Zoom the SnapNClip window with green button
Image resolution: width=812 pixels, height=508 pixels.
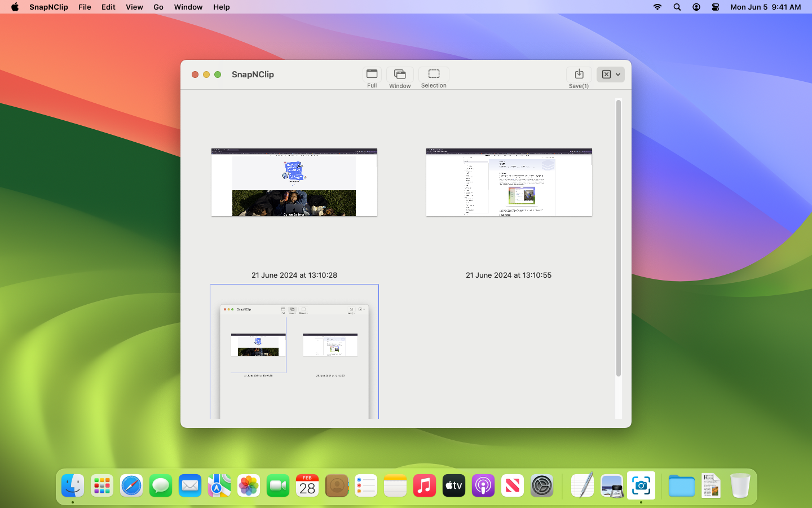pyautogui.click(x=218, y=75)
